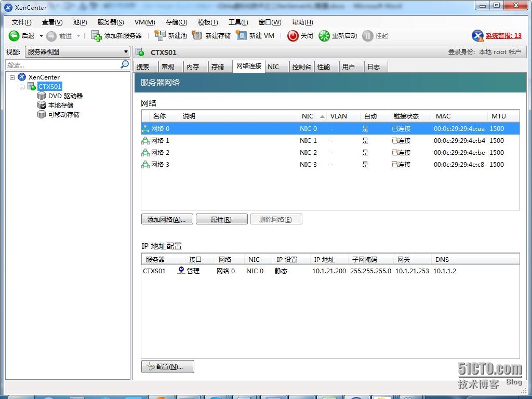This screenshot has width=532, height=399.
Task: Open the 系统警报: 13 link
Action: click(503, 36)
